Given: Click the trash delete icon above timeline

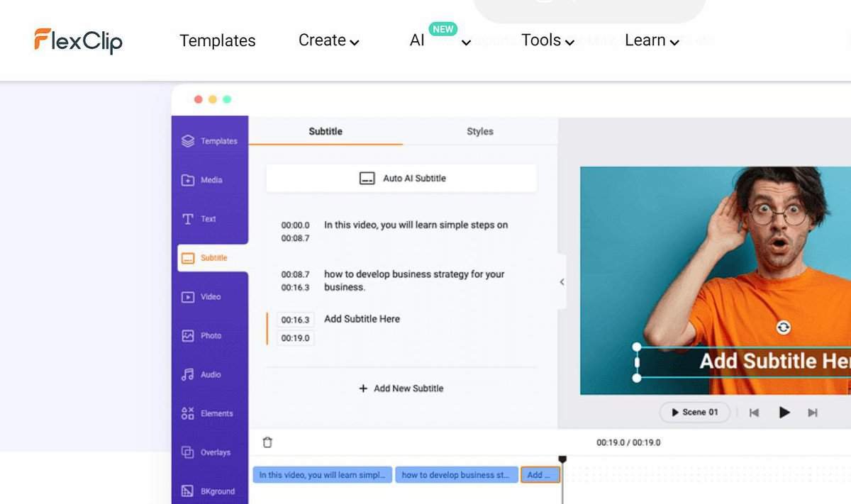Looking at the screenshot, I should [267, 442].
